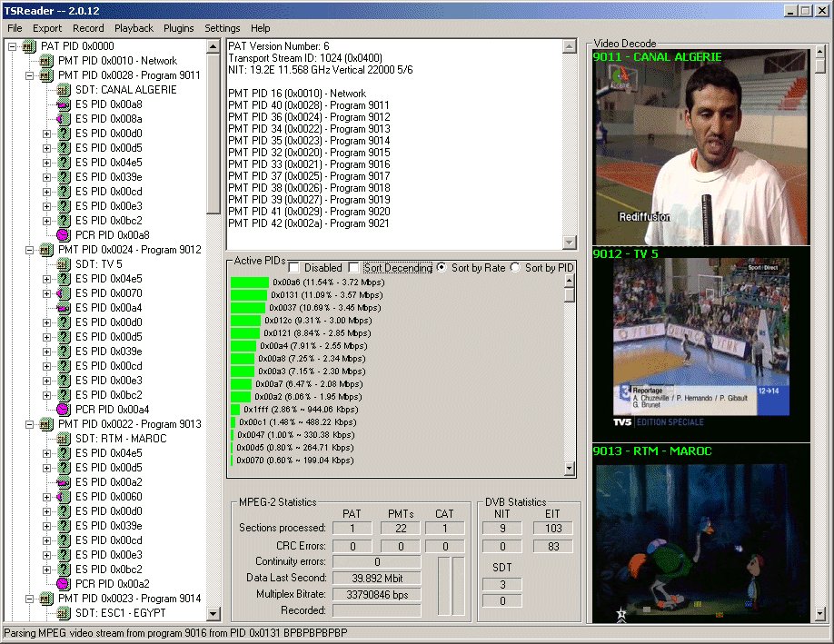Click the SDT icon for RTM - MAROC

63,439
